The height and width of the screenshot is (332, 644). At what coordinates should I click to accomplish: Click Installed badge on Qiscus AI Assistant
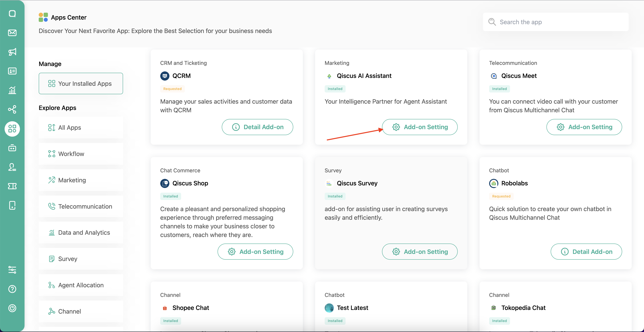[335, 89]
